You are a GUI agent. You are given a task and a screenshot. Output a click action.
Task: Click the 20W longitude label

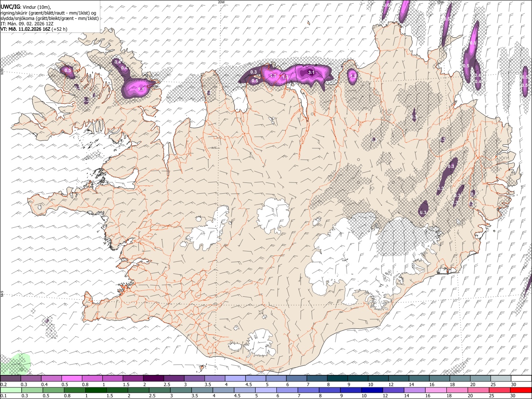pyautogui.click(x=221, y=2)
